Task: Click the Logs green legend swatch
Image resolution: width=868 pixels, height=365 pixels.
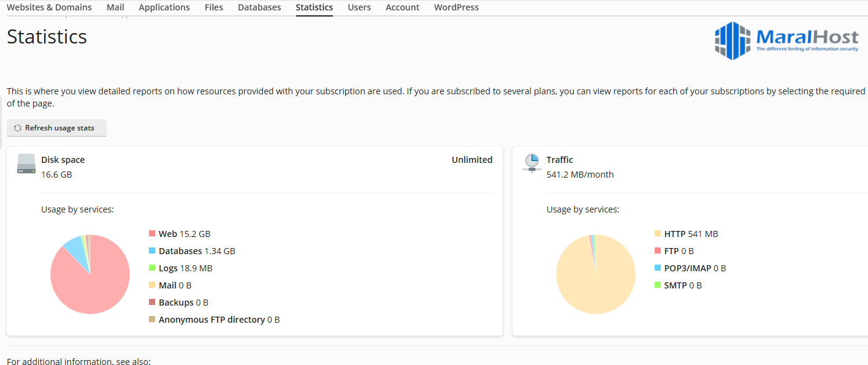Action: point(152,268)
